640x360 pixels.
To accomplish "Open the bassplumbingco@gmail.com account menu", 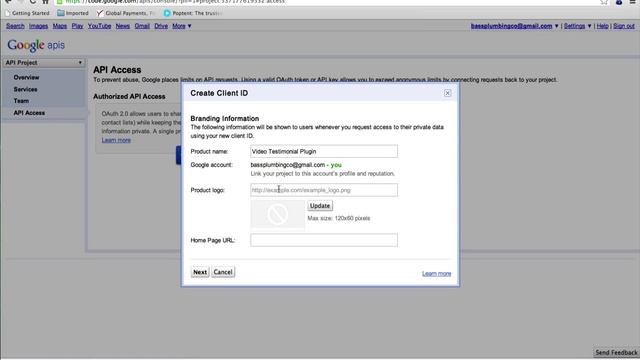I will (x=514, y=26).
